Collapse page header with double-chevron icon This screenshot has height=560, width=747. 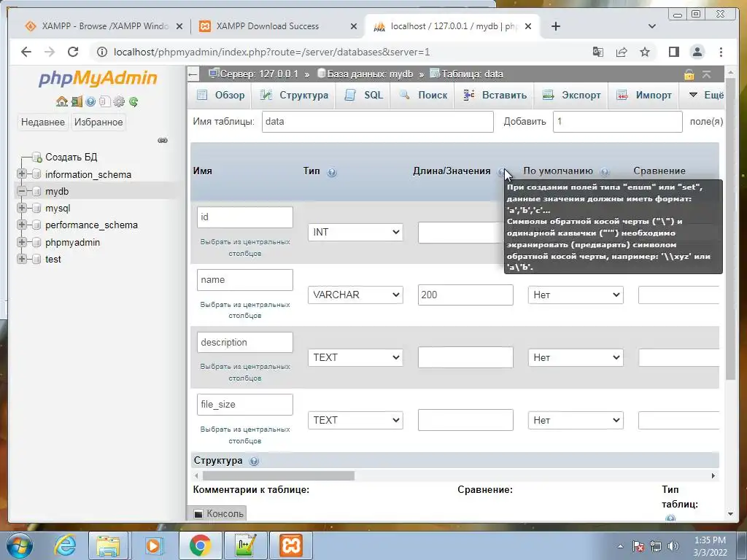(x=706, y=75)
